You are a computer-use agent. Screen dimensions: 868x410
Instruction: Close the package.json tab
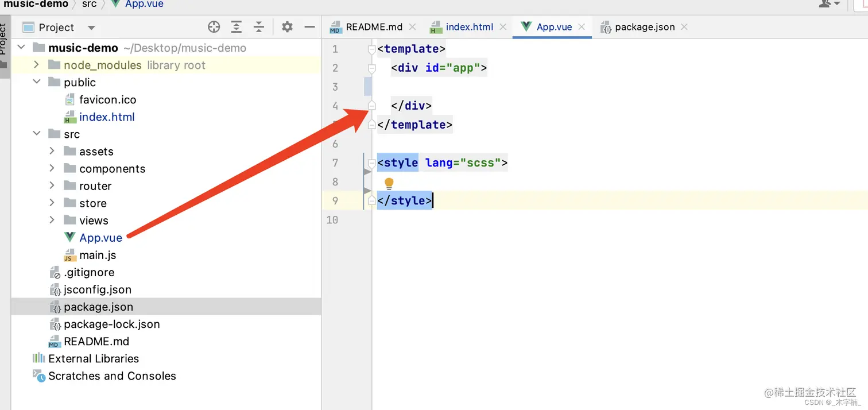684,27
